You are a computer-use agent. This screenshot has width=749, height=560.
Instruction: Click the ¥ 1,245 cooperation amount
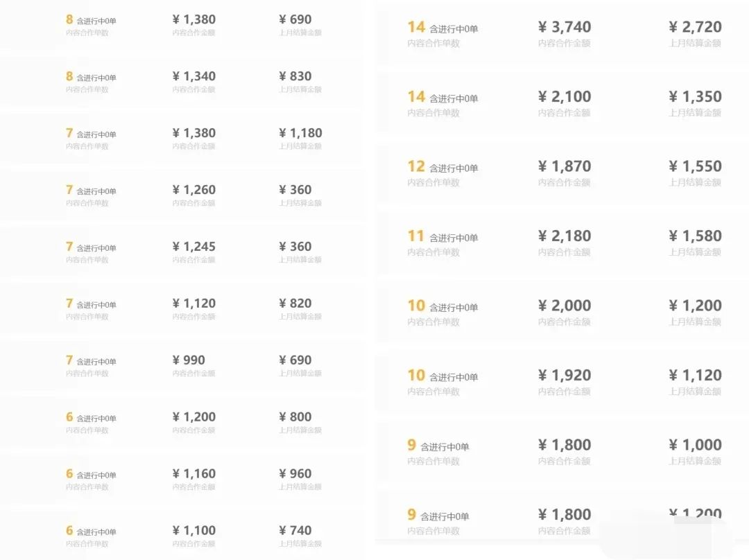click(193, 247)
